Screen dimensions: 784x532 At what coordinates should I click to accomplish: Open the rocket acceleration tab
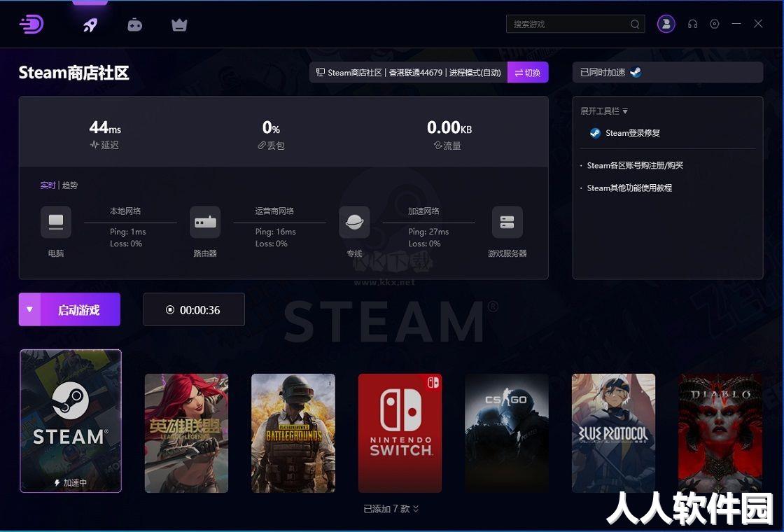coord(90,24)
